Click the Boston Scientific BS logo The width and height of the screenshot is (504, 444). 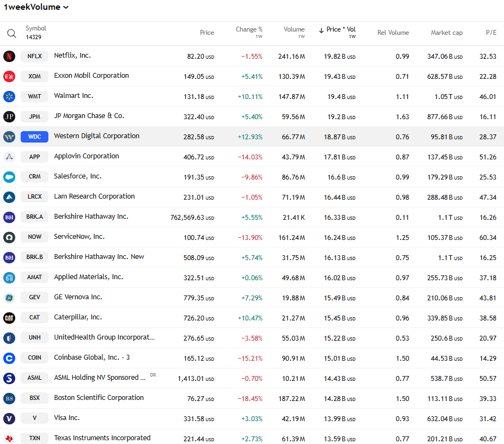[x=9, y=399]
